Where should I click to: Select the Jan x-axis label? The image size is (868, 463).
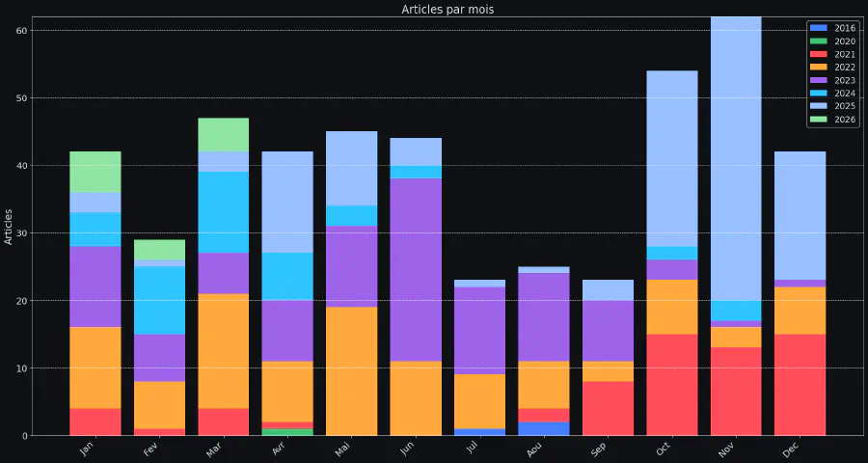point(88,449)
